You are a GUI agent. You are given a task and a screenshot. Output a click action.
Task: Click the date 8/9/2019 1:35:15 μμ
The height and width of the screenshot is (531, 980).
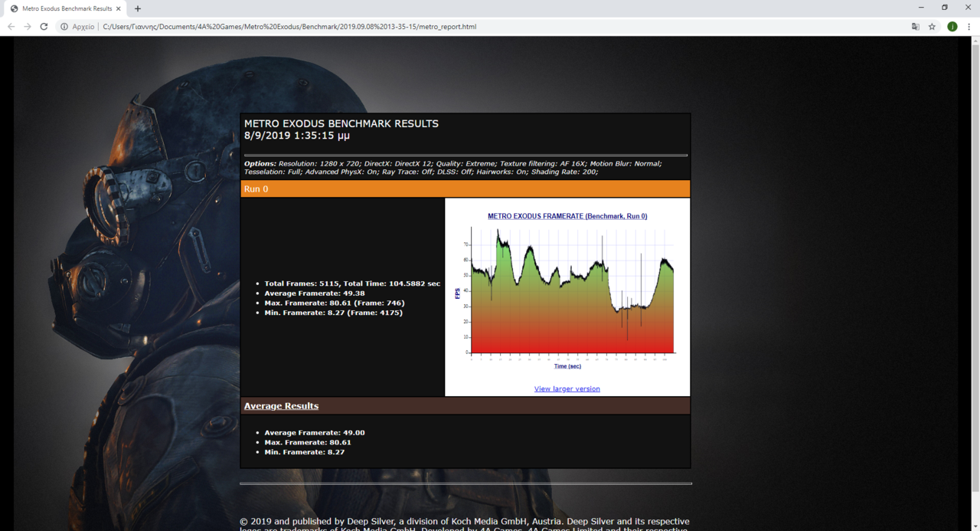click(x=297, y=136)
